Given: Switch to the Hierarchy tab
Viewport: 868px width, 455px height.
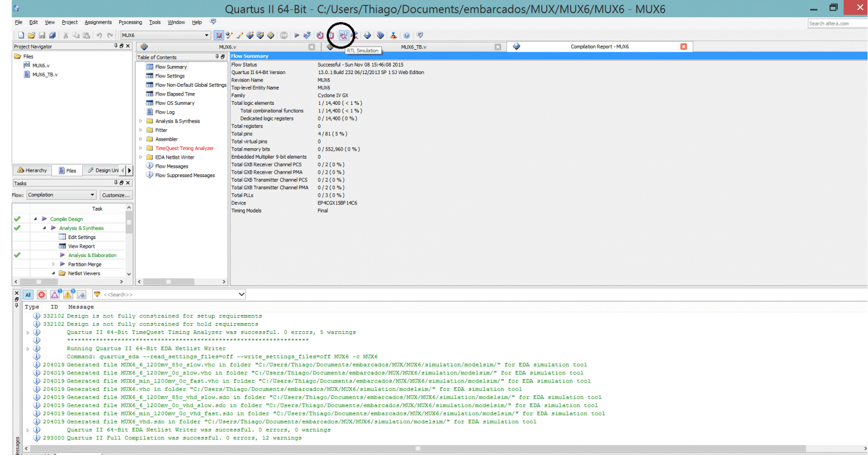Looking at the screenshot, I should click(x=32, y=170).
